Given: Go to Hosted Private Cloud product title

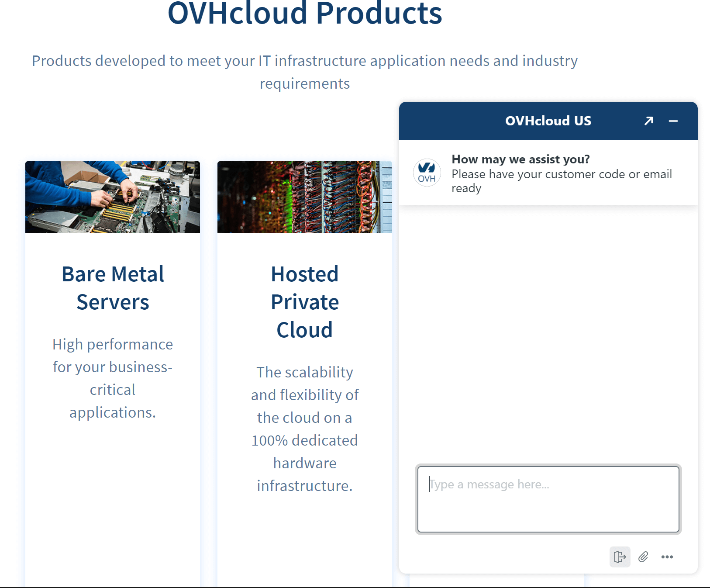Looking at the screenshot, I should point(305,302).
